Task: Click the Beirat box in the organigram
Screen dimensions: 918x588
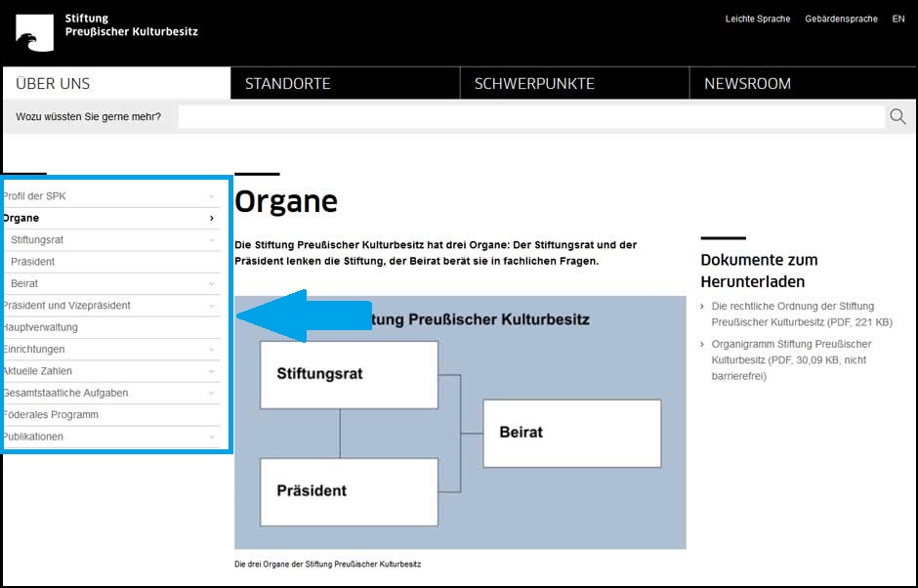Action: tap(571, 433)
